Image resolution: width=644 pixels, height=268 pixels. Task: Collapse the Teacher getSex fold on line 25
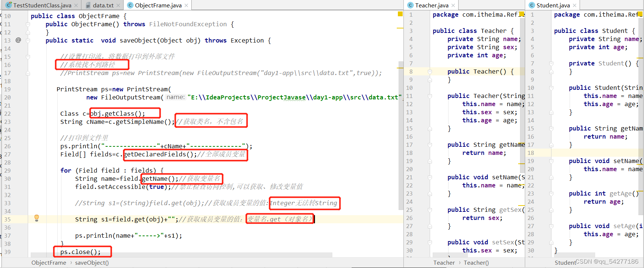click(430, 210)
